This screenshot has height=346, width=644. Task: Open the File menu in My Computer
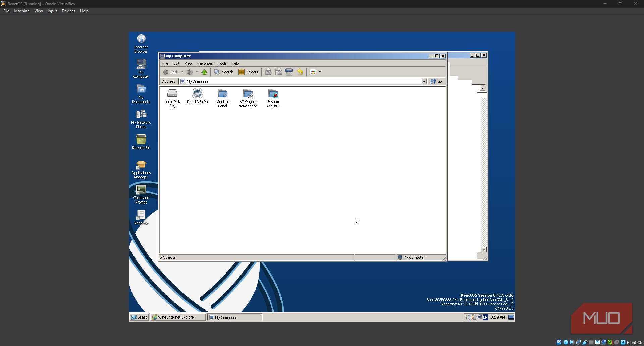pyautogui.click(x=165, y=63)
